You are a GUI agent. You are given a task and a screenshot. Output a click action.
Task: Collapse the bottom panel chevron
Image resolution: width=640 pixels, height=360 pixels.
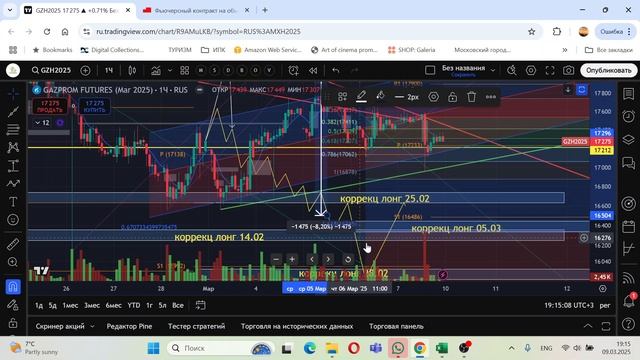click(x=587, y=326)
